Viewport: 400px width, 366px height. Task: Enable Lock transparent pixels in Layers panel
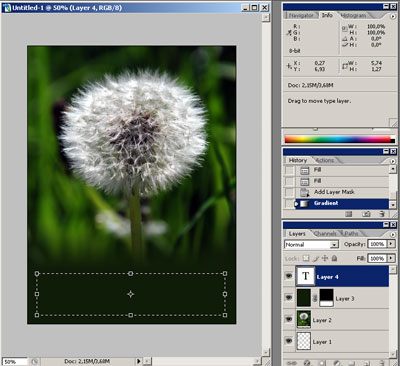tap(306, 258)
